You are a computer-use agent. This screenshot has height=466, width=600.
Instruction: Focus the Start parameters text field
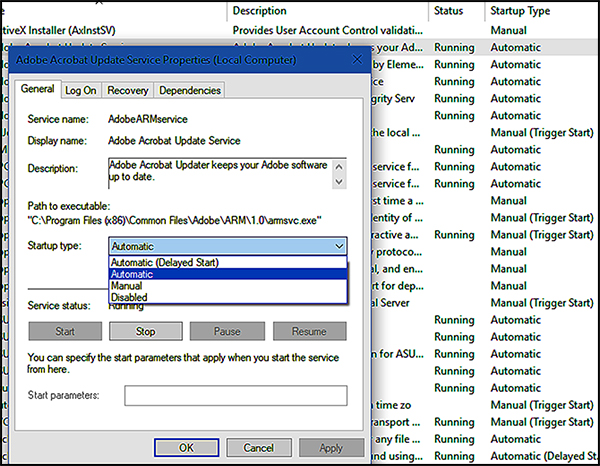click(x=235, y=396)
